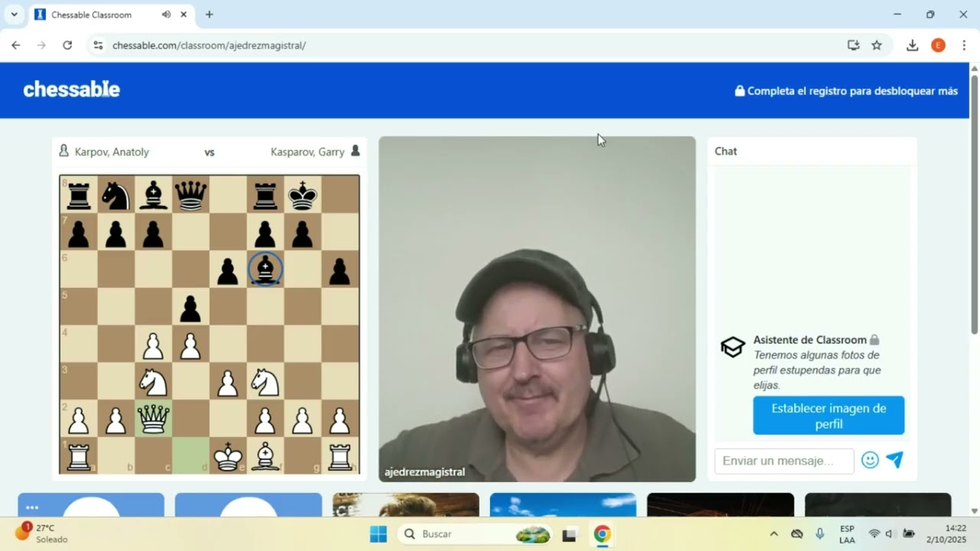Image resolution: width=980 pixels, height=551 pixels.
Task: Click the Enviar un mensaje input field
Action: pyautogui.click(x=784, y=461)
